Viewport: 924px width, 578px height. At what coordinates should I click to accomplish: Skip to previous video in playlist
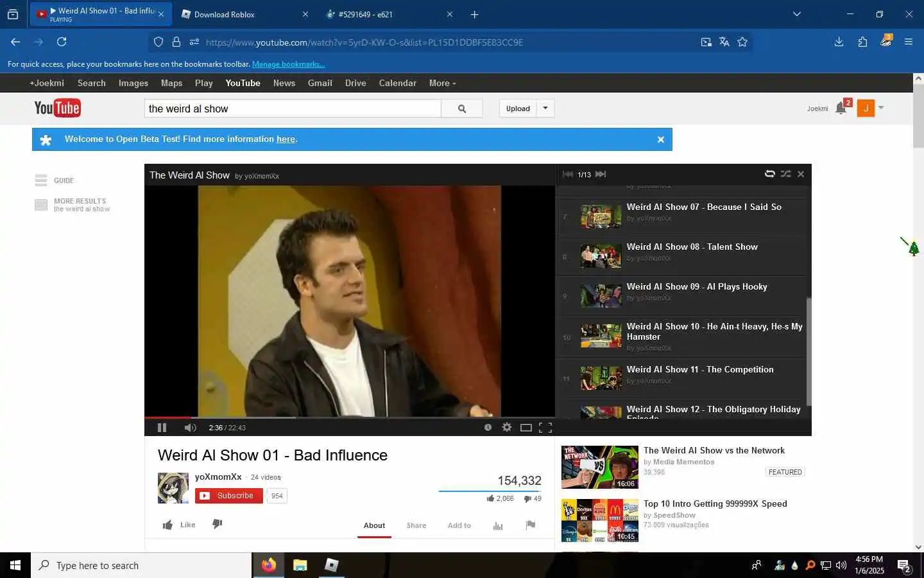[568, 174]
